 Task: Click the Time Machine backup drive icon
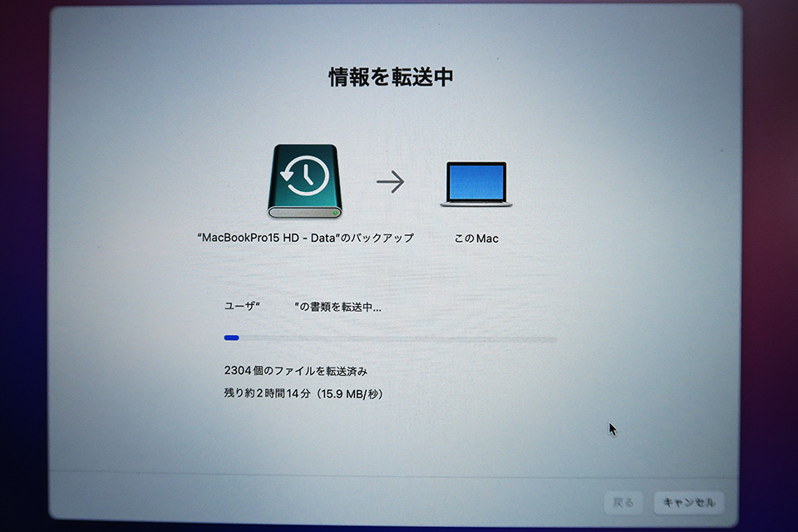[x=305, y=181]
